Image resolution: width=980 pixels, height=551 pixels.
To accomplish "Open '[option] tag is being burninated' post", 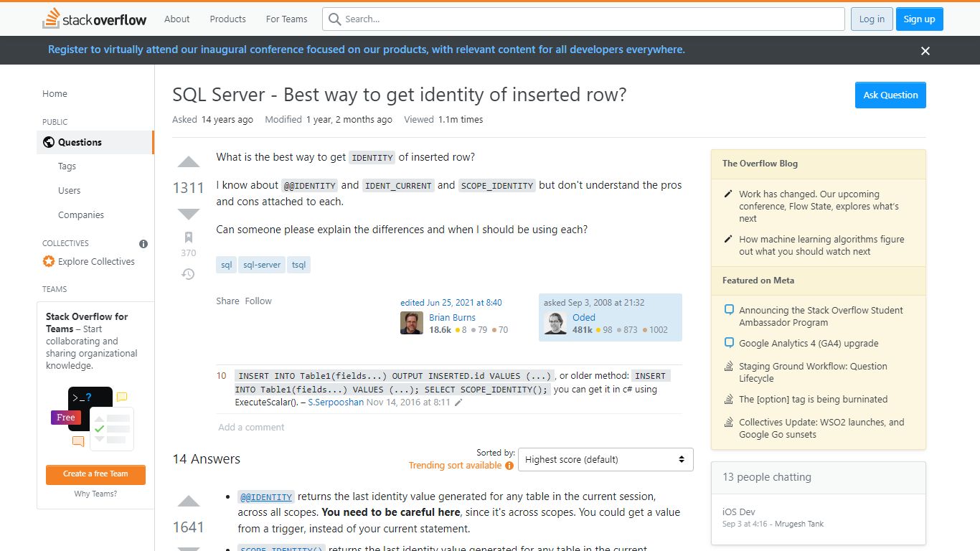I will (813, 399).
